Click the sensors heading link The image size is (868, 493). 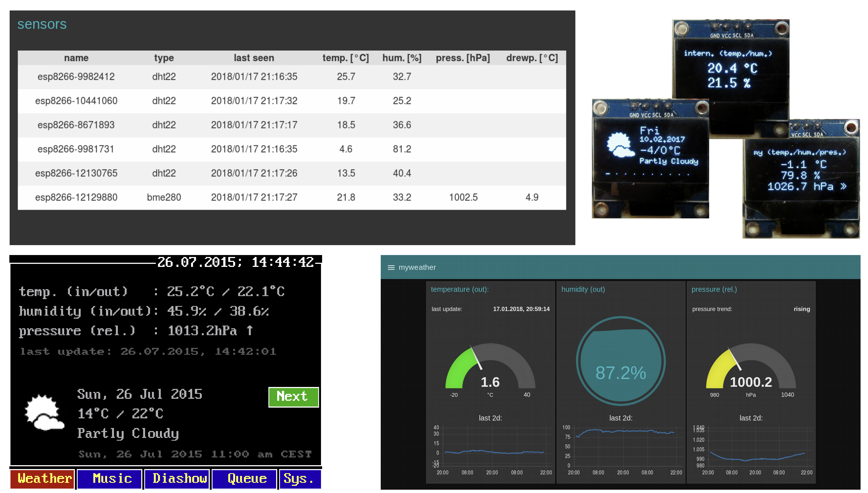click(x=42, y=24)
